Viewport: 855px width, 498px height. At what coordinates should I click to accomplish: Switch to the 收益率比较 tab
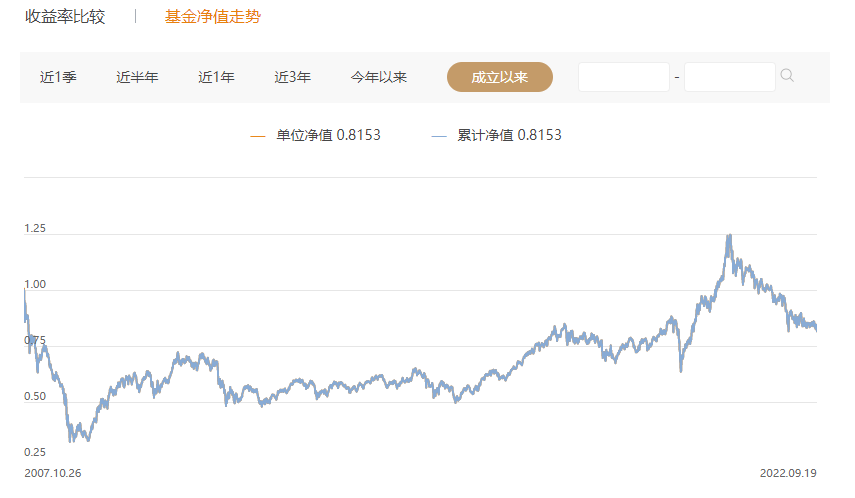[x=65, y=17]
